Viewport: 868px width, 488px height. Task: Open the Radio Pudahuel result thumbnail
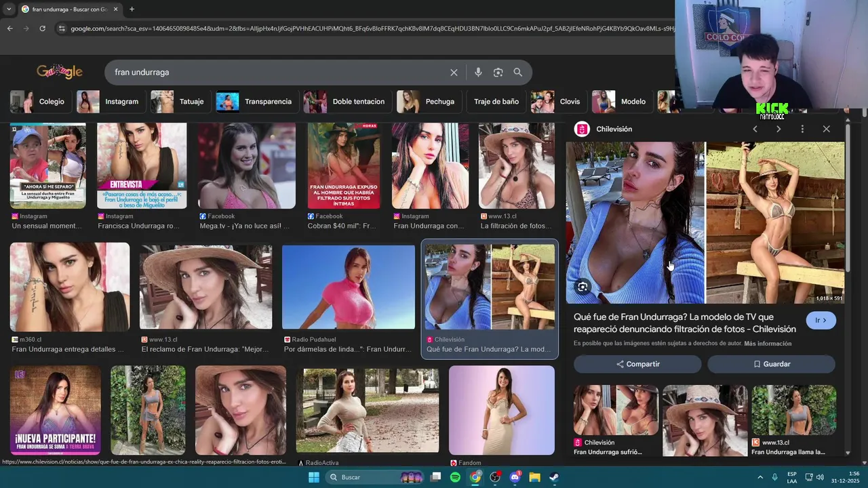(x=349, y=287)
